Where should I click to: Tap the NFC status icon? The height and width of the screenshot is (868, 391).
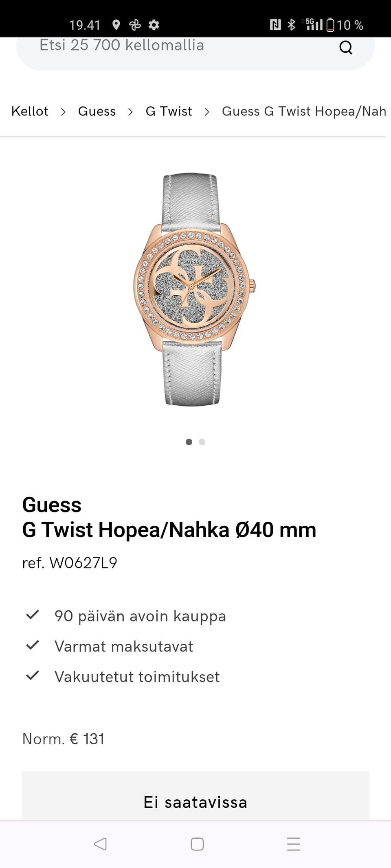(x=275, y=25)
